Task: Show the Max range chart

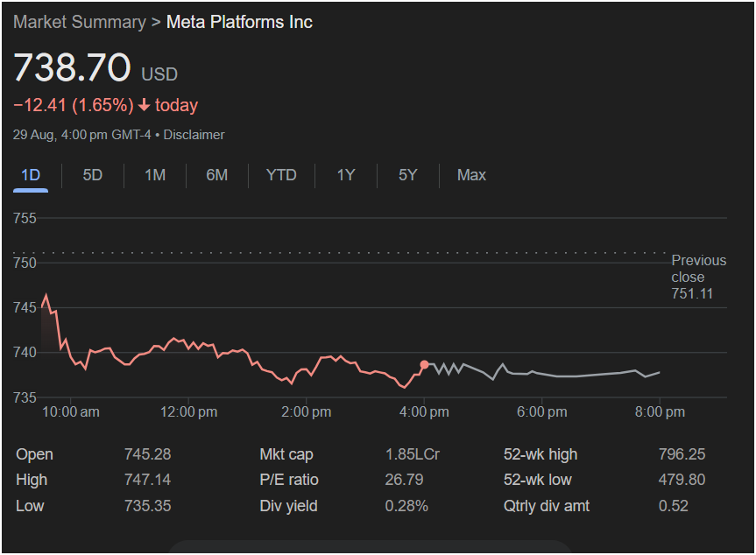Action: point(471,175)
